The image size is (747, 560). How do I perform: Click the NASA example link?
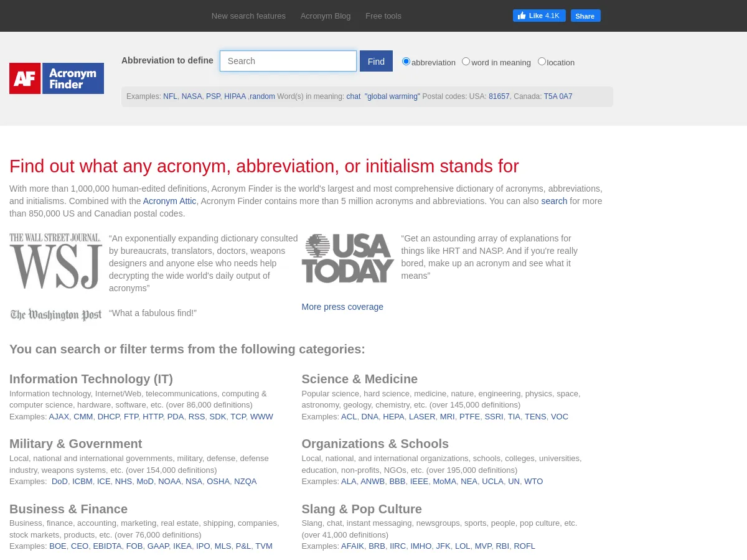pos(191,96)
